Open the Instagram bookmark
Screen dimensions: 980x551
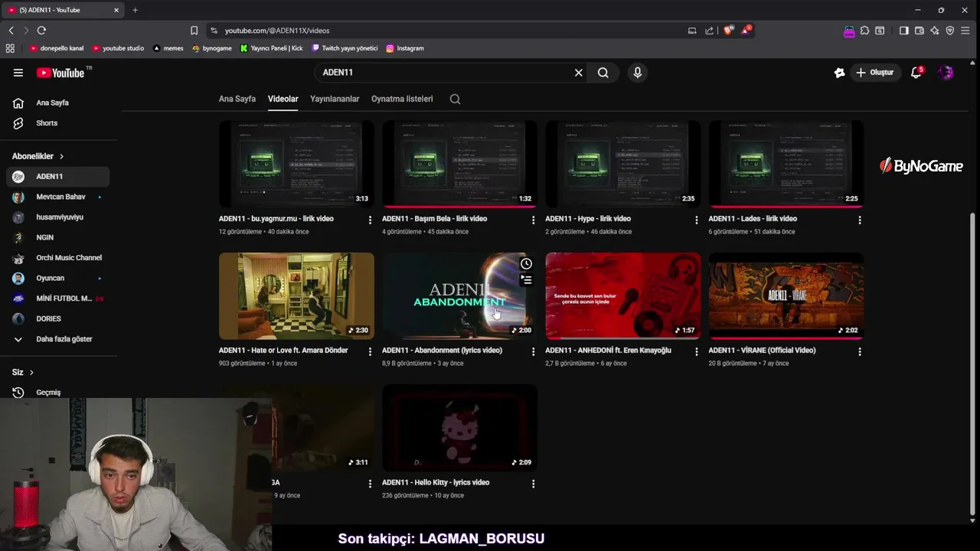(x=405, y=48)
